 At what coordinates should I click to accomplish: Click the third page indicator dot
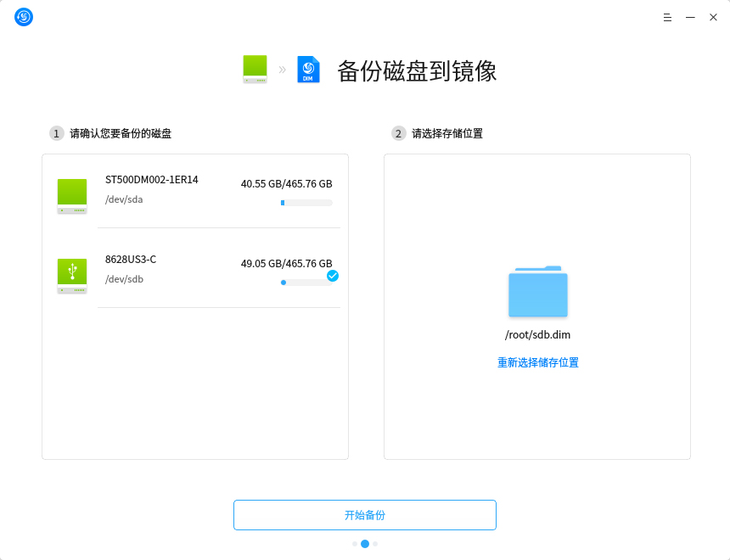pyautogui.click(x=375, y=544)
